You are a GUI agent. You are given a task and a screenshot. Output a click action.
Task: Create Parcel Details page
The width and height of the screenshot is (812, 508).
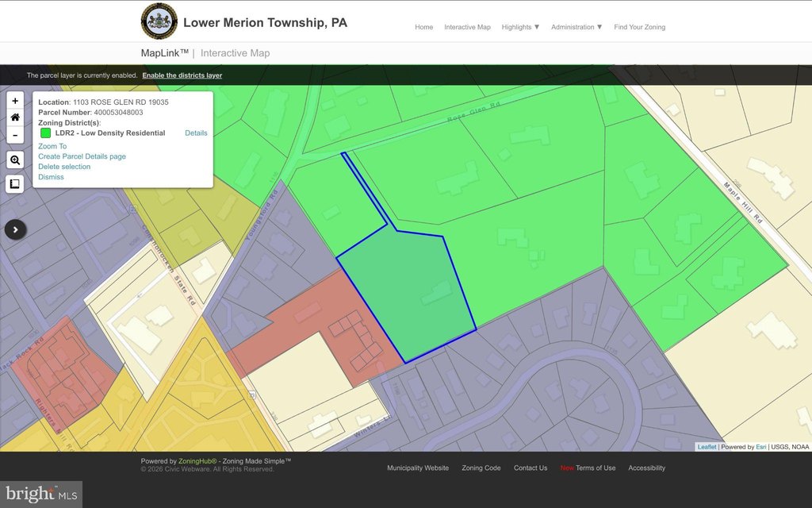tap(82, 156)
